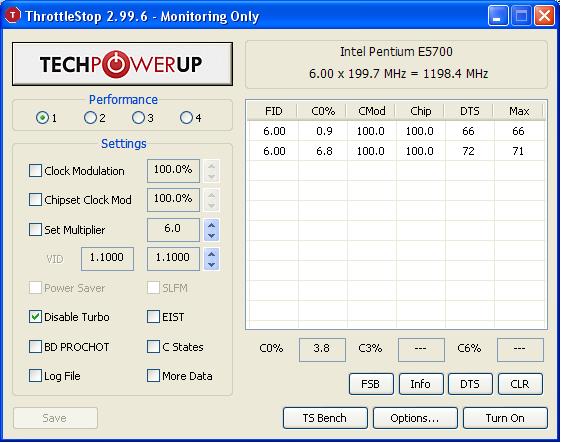Toggle the BD PROCHOT checkbox

click(35, 346)
